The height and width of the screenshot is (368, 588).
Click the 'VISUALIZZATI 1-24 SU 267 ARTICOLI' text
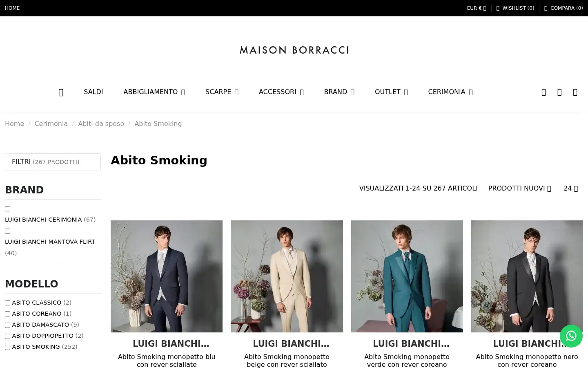pos(418,188)
